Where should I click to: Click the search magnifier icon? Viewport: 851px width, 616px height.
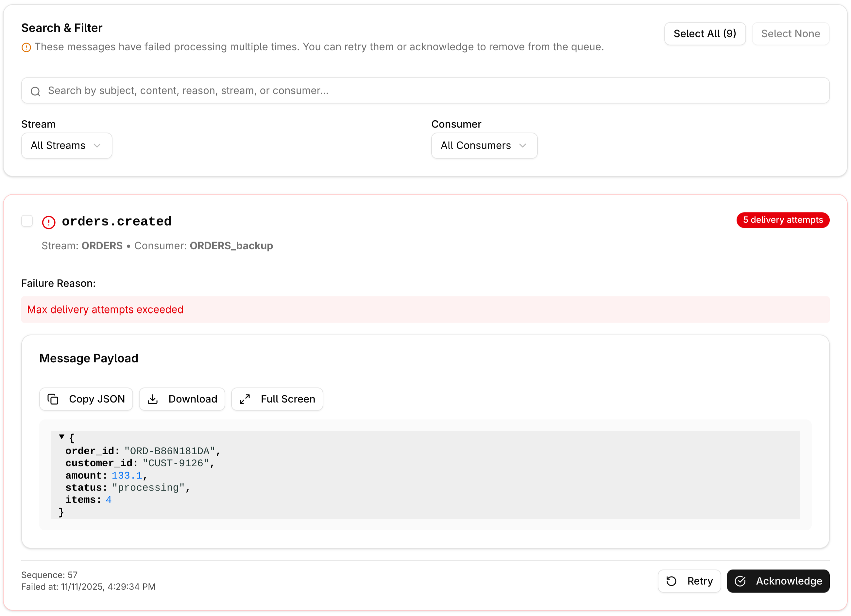(x=36, y=91)
